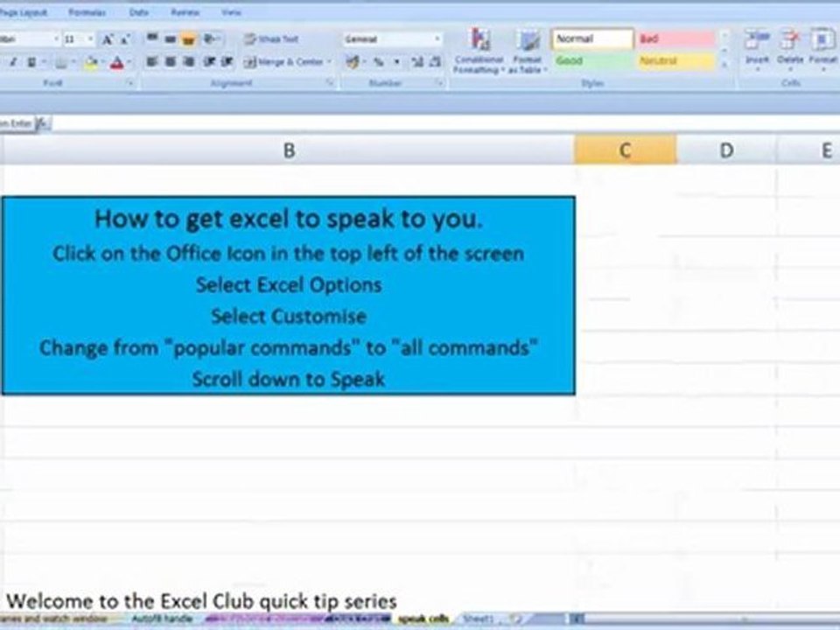Open the Merge & Center dropdown arrow
The image size is (840, 630).
tap(329, 62)
